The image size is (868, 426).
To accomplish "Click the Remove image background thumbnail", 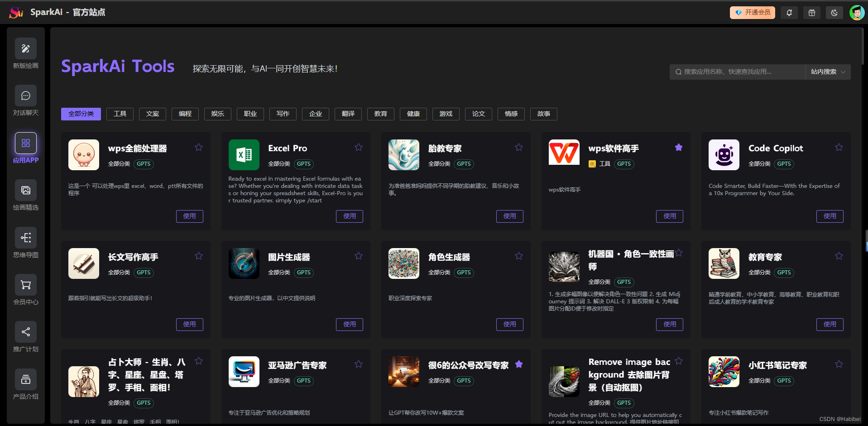I will (x=564, y=382).
